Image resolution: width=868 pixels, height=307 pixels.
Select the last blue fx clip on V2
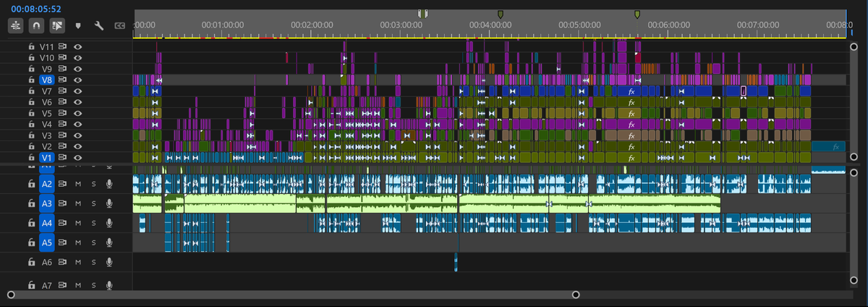[x=829, y=146]
